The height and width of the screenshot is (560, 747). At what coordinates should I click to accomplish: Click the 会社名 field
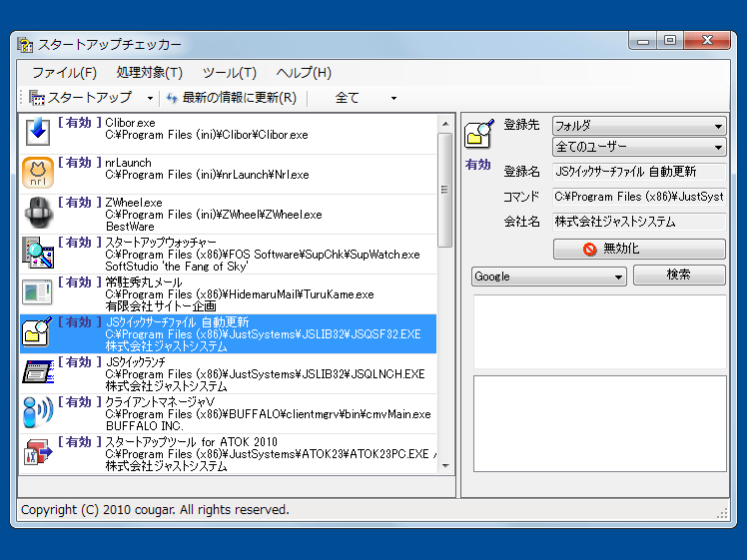639,222
